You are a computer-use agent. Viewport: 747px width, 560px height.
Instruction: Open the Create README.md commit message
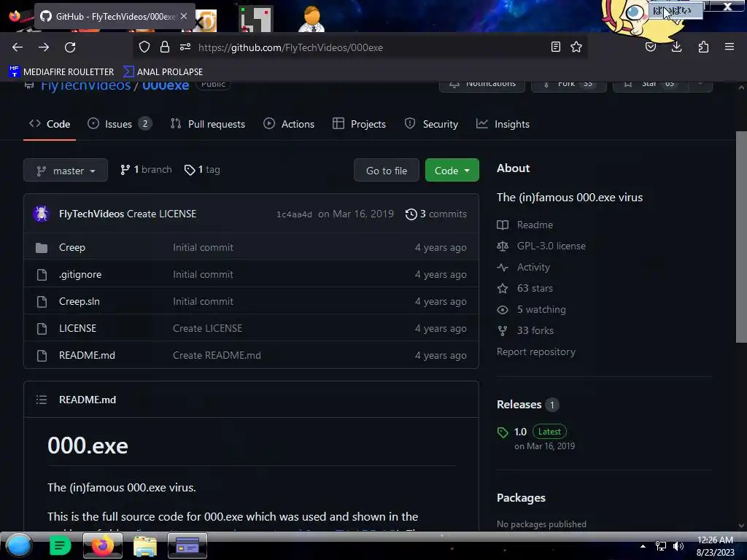(217, 356)
